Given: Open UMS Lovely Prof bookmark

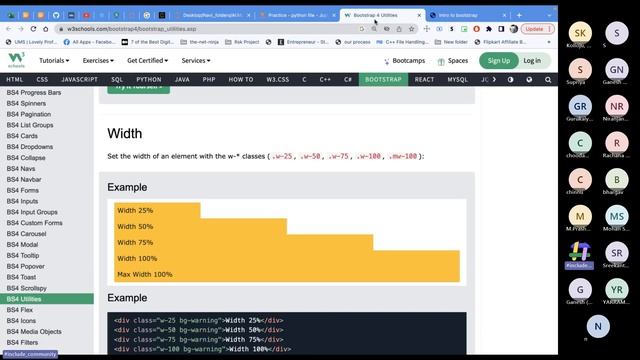Looking at the screenshot, I should 31,42.
